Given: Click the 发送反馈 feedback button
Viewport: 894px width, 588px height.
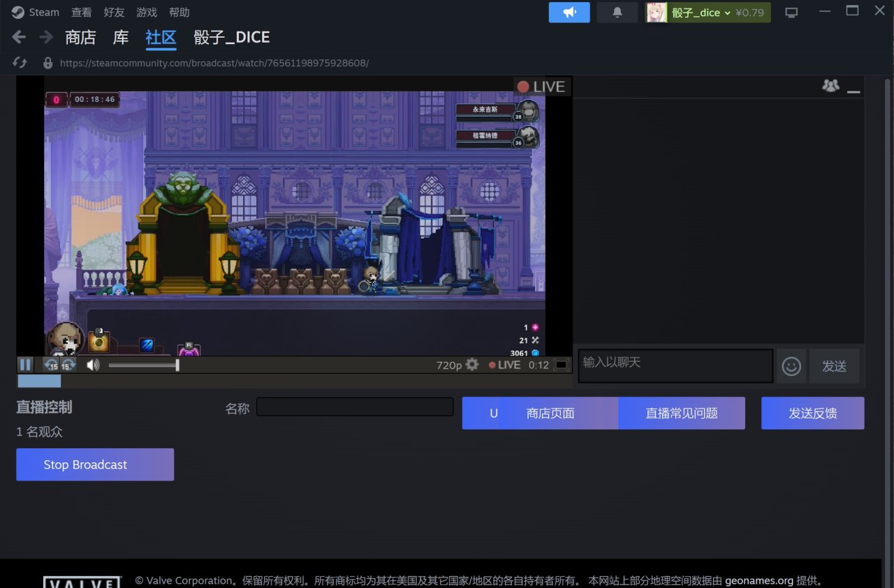Looking at the screenshot, I should 813,413.
